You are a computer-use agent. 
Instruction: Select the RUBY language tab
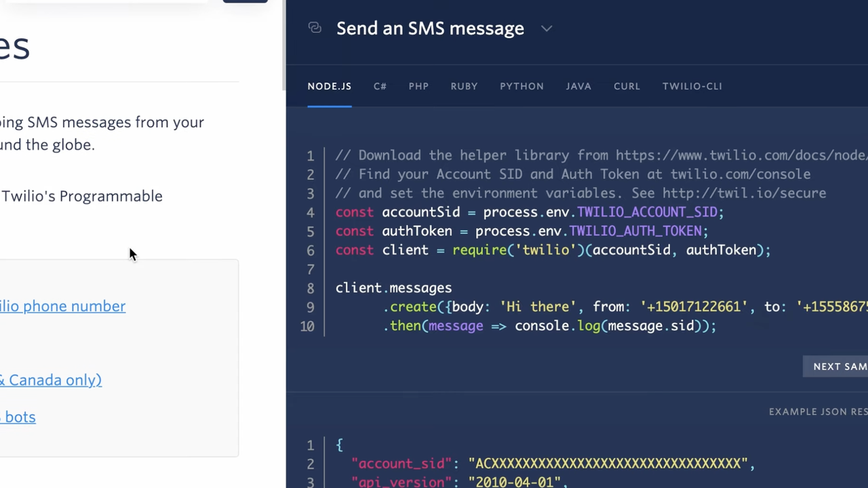[x=464, y=86]
